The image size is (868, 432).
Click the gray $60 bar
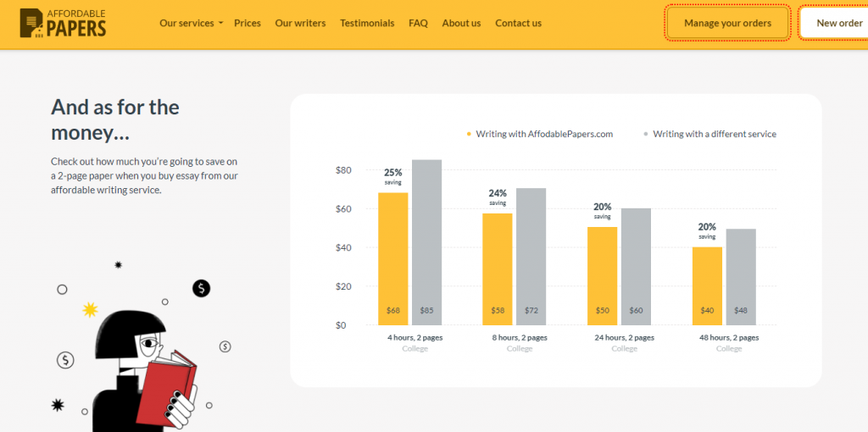[x=636, y=267]
